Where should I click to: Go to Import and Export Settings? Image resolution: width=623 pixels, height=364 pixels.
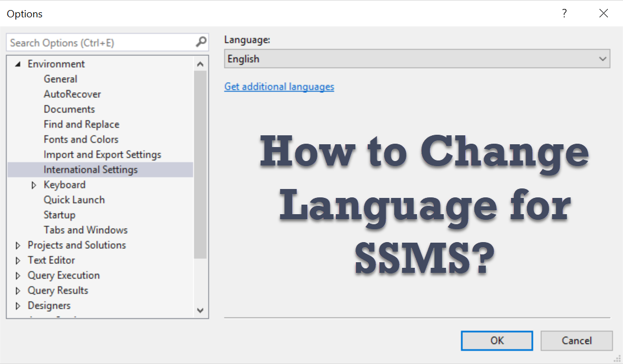point(102,155)
